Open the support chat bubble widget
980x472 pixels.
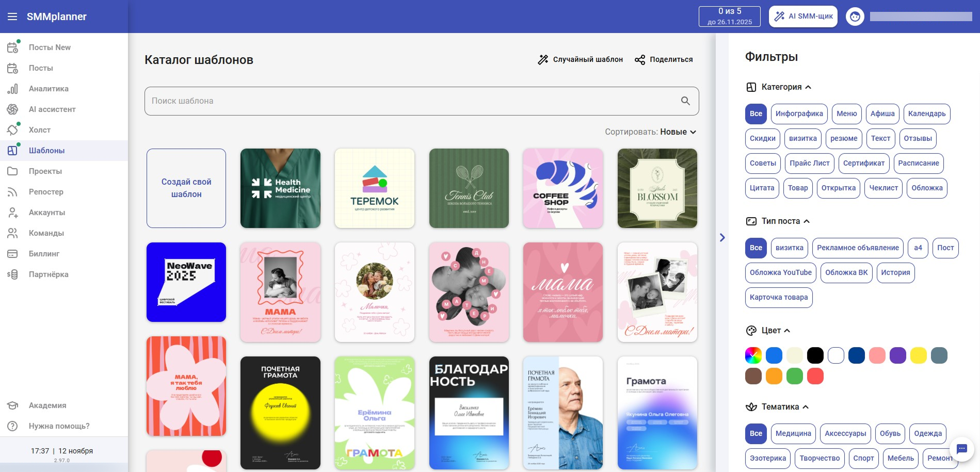962,449
